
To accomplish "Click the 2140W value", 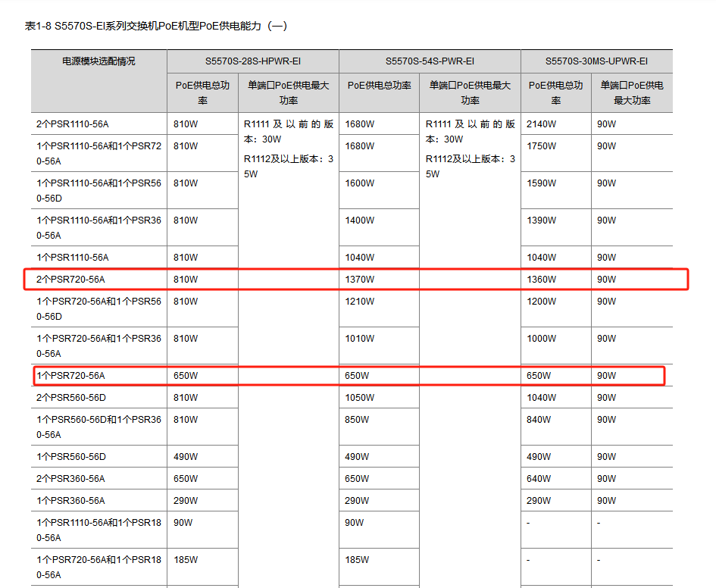I will [541, 124].
